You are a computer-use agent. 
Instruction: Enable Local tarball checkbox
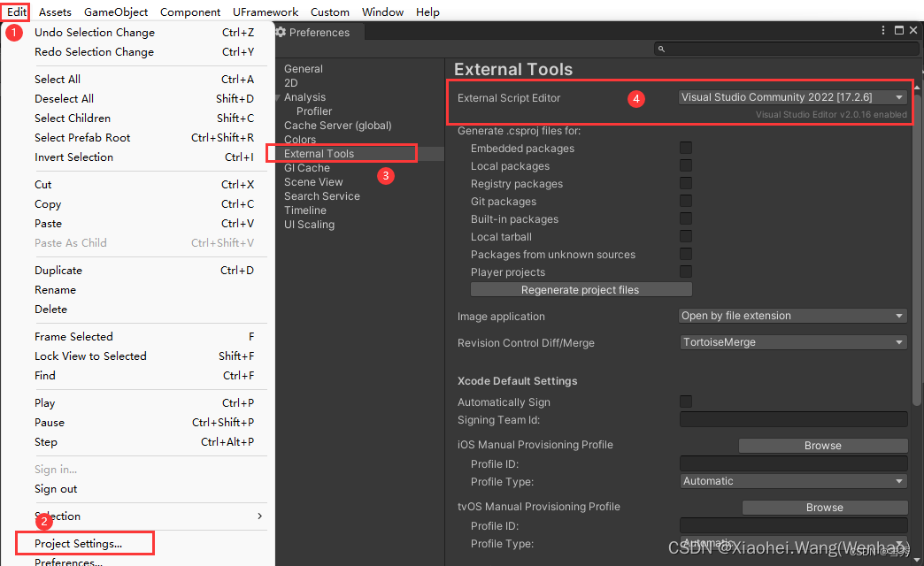click(686, 236)
